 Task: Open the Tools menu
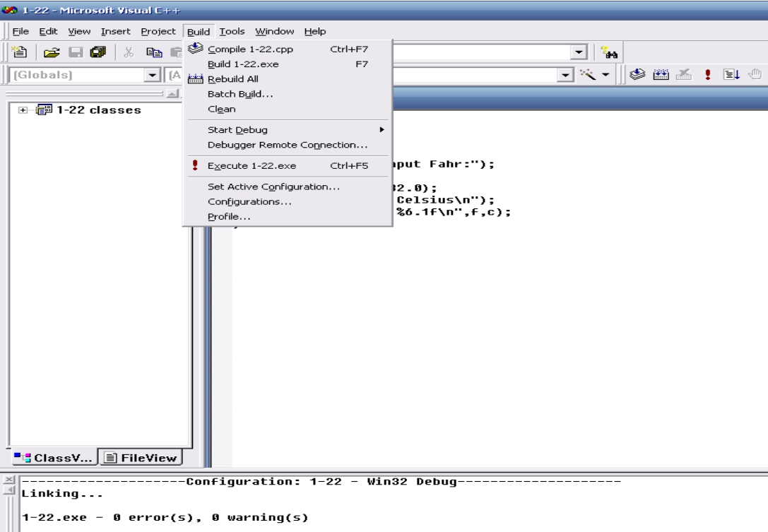coord(230,31)
